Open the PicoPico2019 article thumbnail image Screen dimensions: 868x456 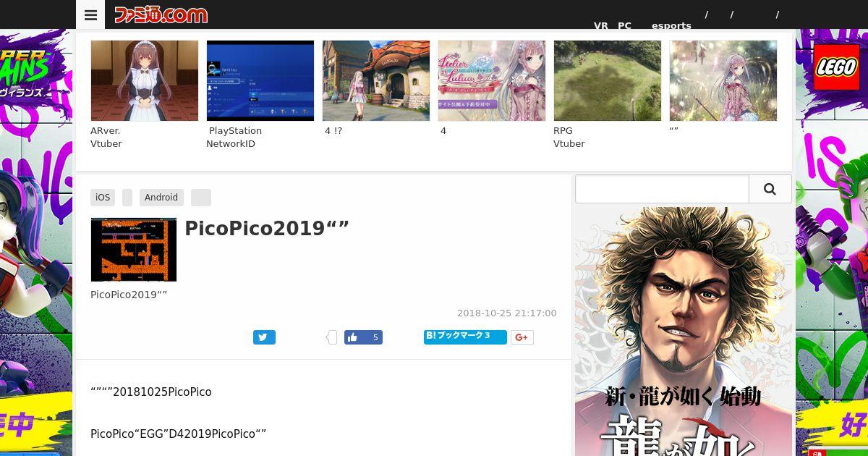pyautogui.click(x=134, y=250)
